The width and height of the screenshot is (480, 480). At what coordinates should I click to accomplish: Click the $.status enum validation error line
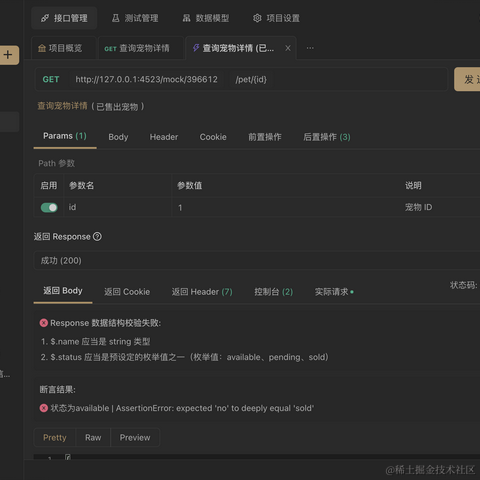[185, 357]
